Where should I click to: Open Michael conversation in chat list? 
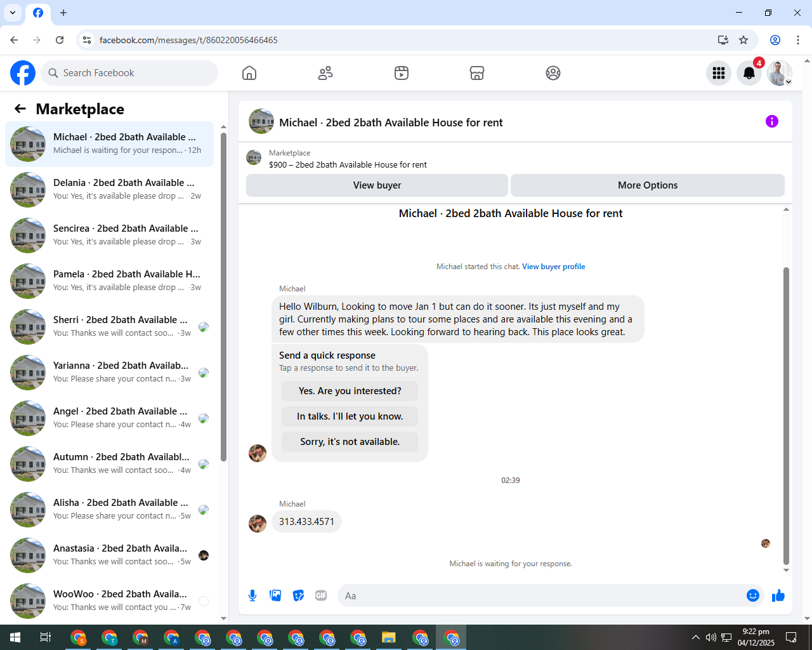pyautogui.click(x=109, y=144)
